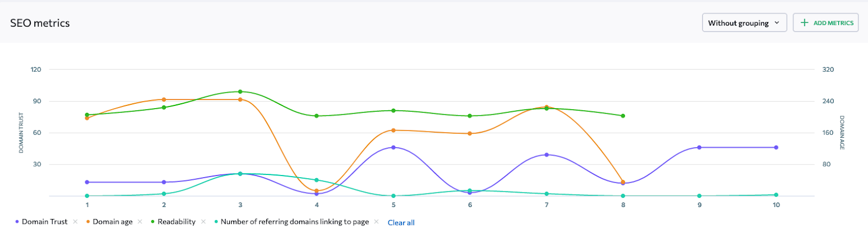This screenshot has height=244, width=868.
Task: Toggle the Domain age legend item
Action: click(x=112, y=222)
